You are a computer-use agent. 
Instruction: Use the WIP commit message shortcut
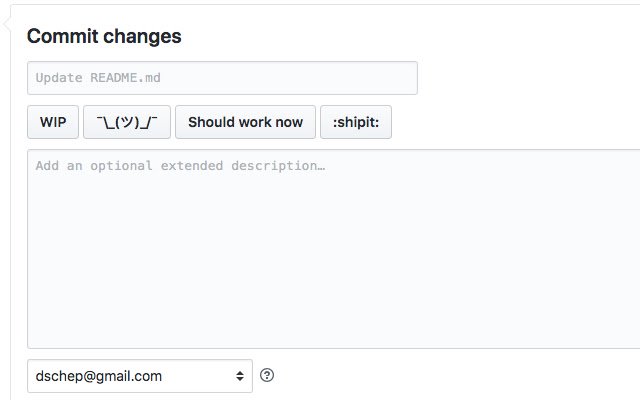(x=53, y=122)
